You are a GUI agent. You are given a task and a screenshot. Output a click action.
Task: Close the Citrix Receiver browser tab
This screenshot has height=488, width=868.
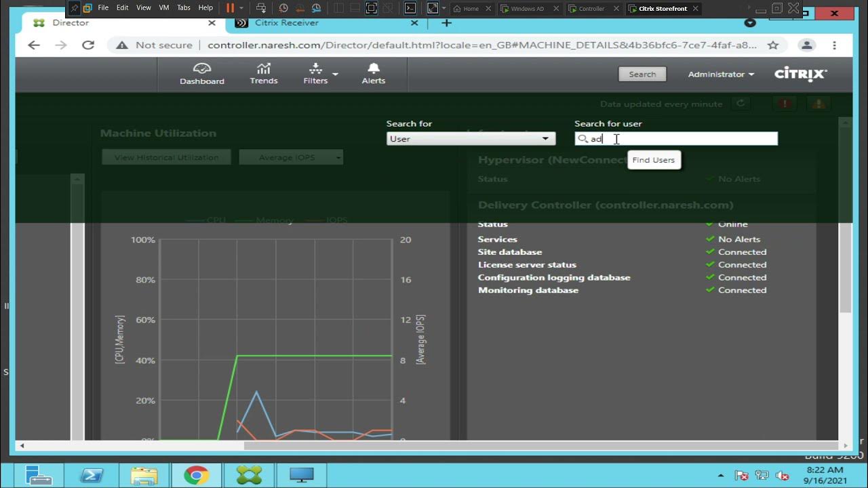tap(414, 22)
